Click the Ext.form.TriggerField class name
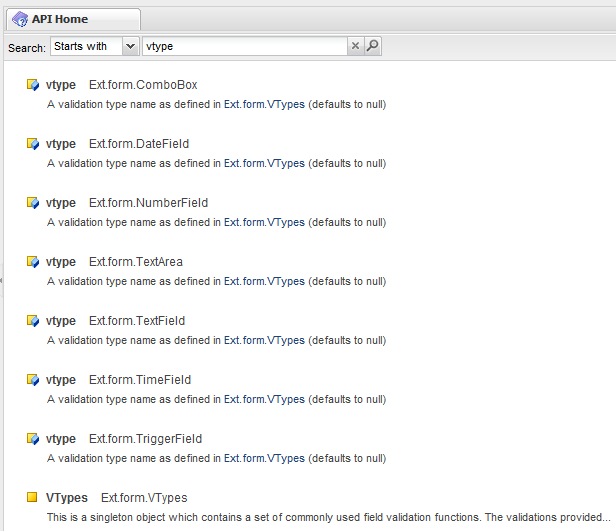Screen dimensions: 616x531 [145, 439]
